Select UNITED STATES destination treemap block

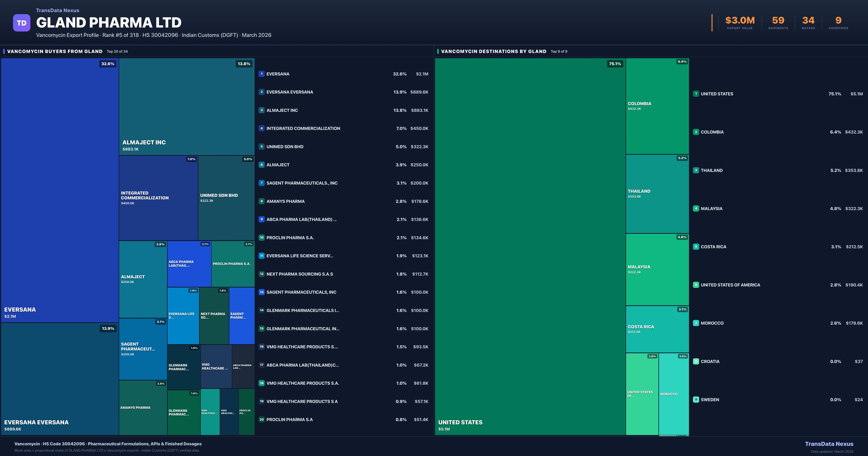tap(530, 246)
